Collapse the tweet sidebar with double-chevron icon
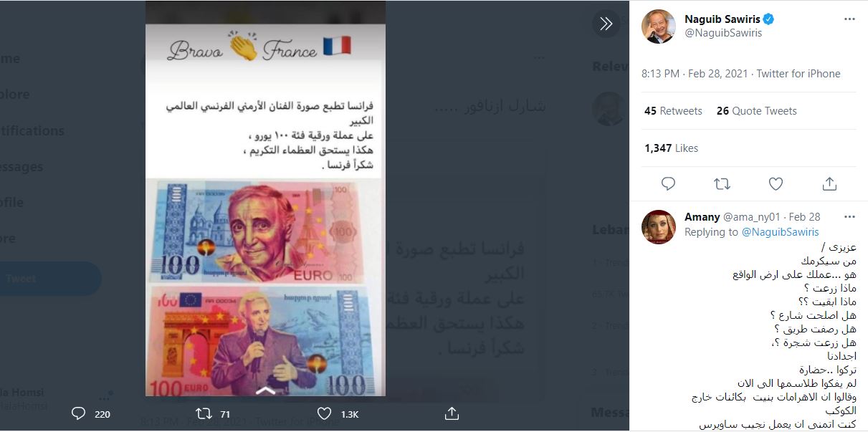Image resolution: width=868 pixels, height=432 pixels. tap(606, 24)
